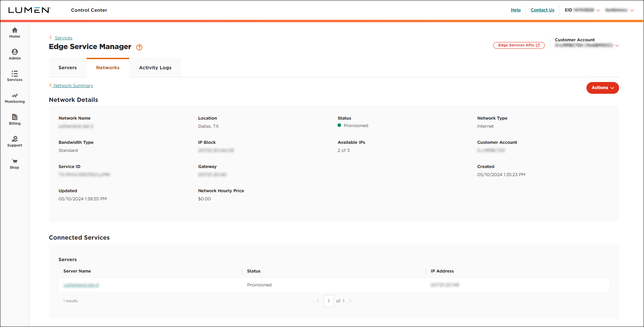
Task: Click the Lumen logo
Action: click(x=29, y=10)
